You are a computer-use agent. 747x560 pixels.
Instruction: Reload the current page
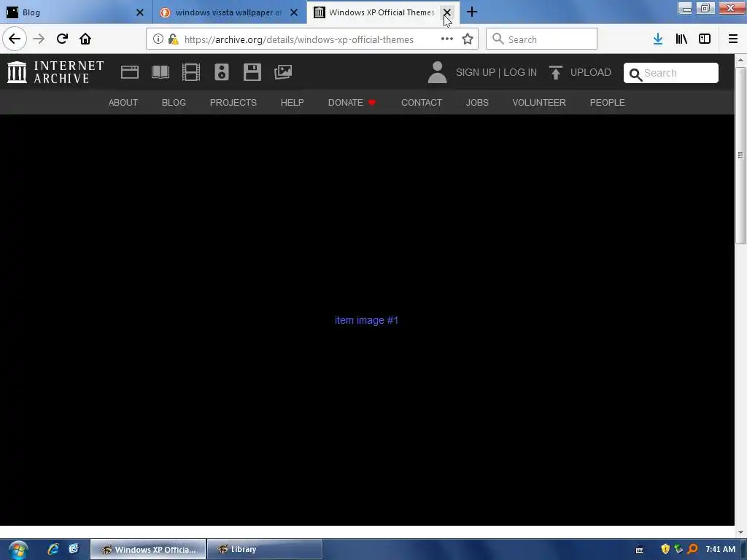click(x=62, y=39)
